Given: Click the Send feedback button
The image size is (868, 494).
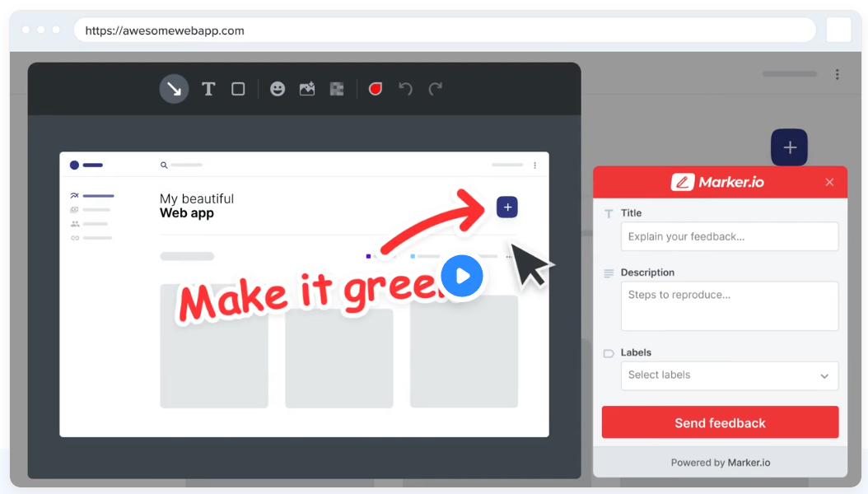Looking at the screenshot, I should tap(720, 422).
